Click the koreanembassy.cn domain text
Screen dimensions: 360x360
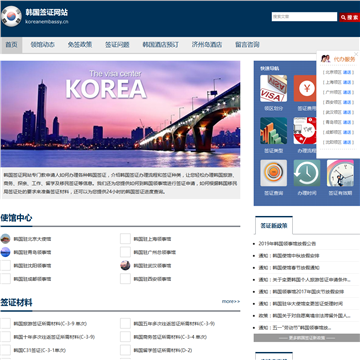click(x=47, y=22)
